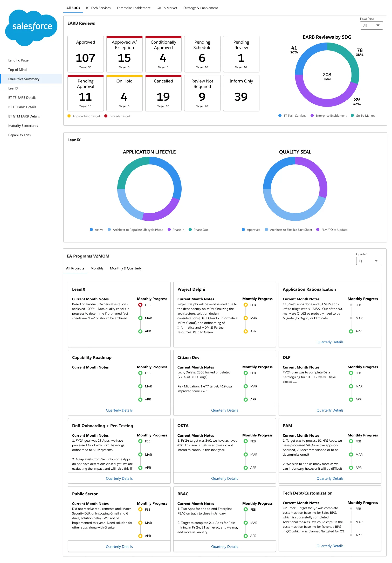
Task: Select the All Projects tab
Action: click(x=75, y=268)
